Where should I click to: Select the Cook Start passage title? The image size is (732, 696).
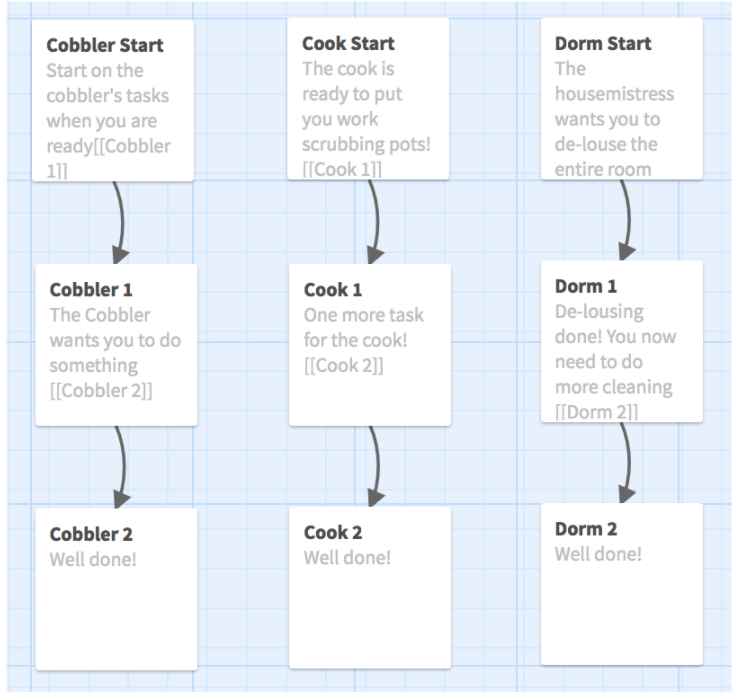pyautogui.click(x=348, y=44)
